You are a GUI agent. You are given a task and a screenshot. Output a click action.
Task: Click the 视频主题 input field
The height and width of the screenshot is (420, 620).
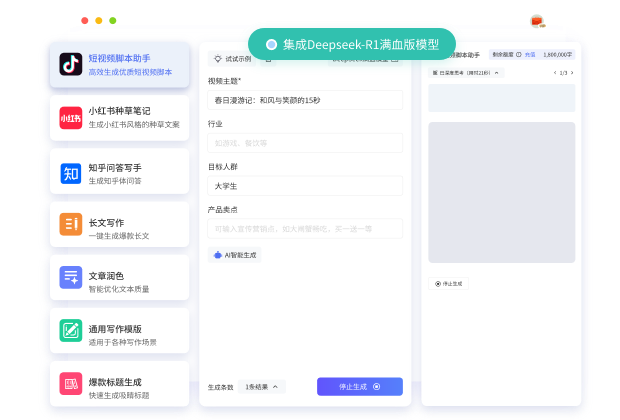[x=305, y=100]
